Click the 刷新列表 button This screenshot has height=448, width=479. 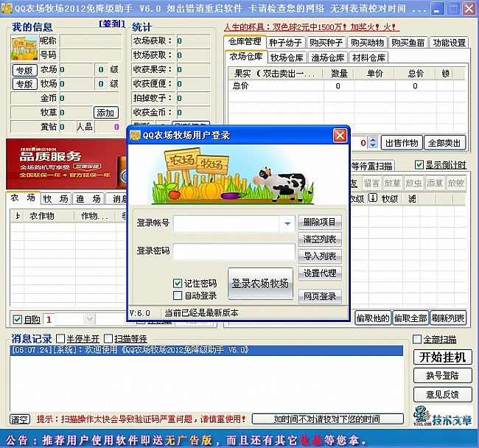point(448,318)
